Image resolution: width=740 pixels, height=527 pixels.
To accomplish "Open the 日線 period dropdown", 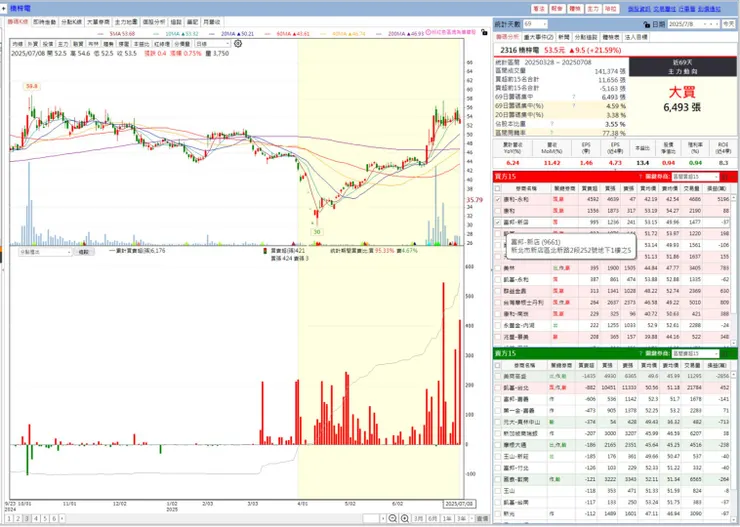I will coord(213,44).
